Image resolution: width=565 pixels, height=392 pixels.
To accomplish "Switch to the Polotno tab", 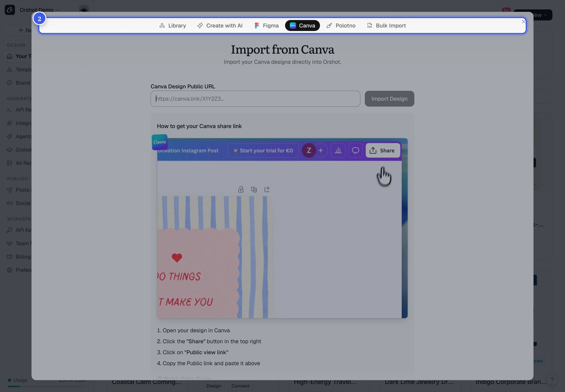I will 341,25.
